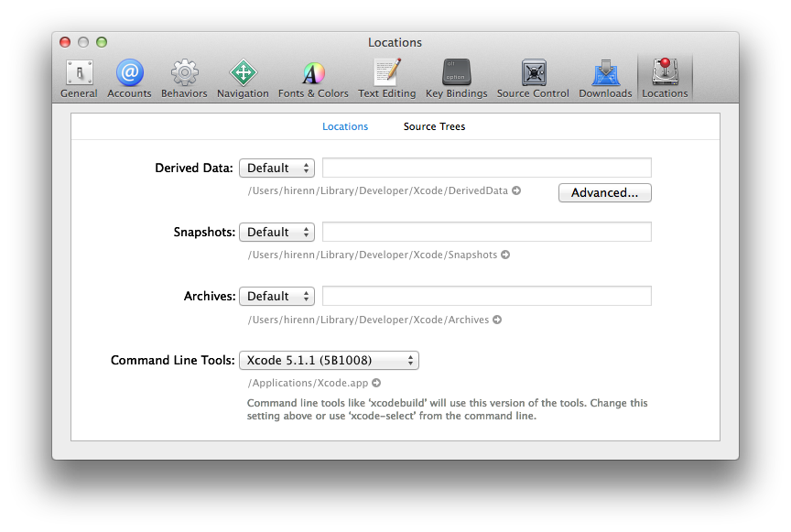Reveal Xcode.app path via arrow icon

coord(376,383)
